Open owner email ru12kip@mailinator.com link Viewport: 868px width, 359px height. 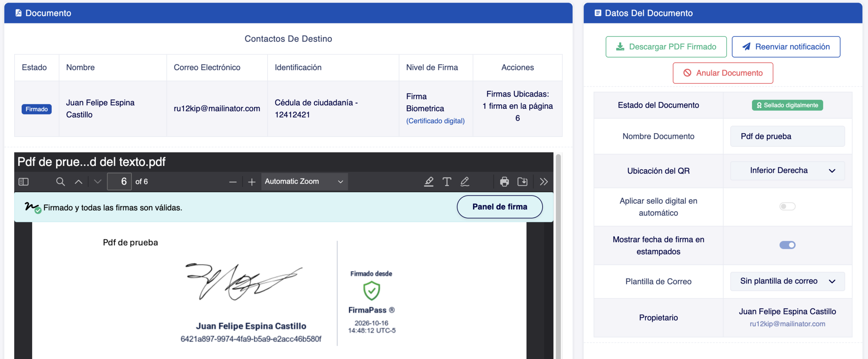coord(787,324)
